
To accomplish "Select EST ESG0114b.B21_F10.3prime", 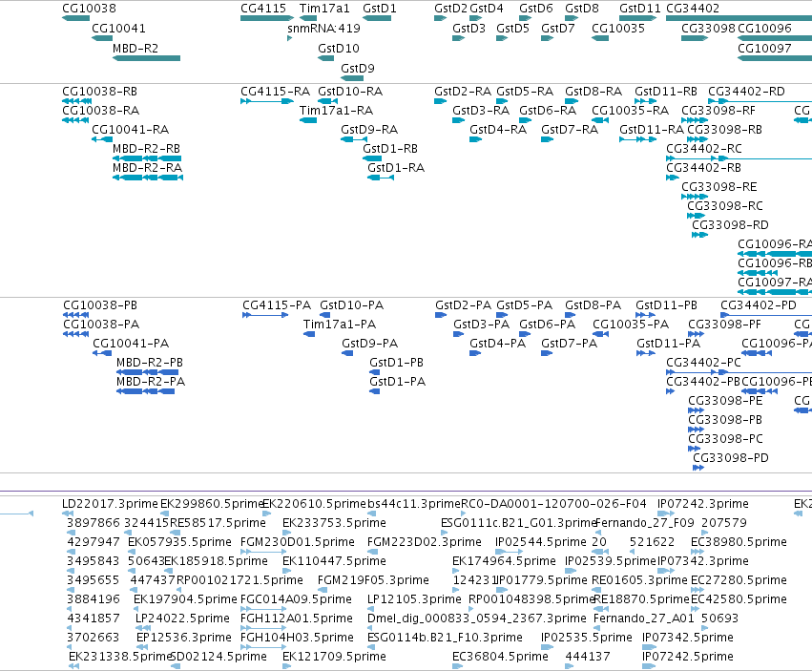I will point(445,638).
